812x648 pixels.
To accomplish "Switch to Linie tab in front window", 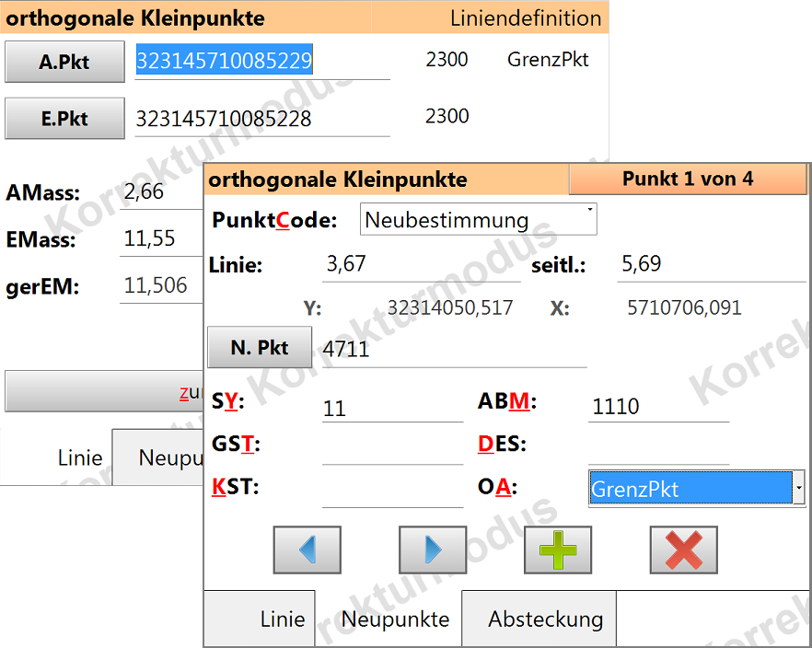I will 260,619.
